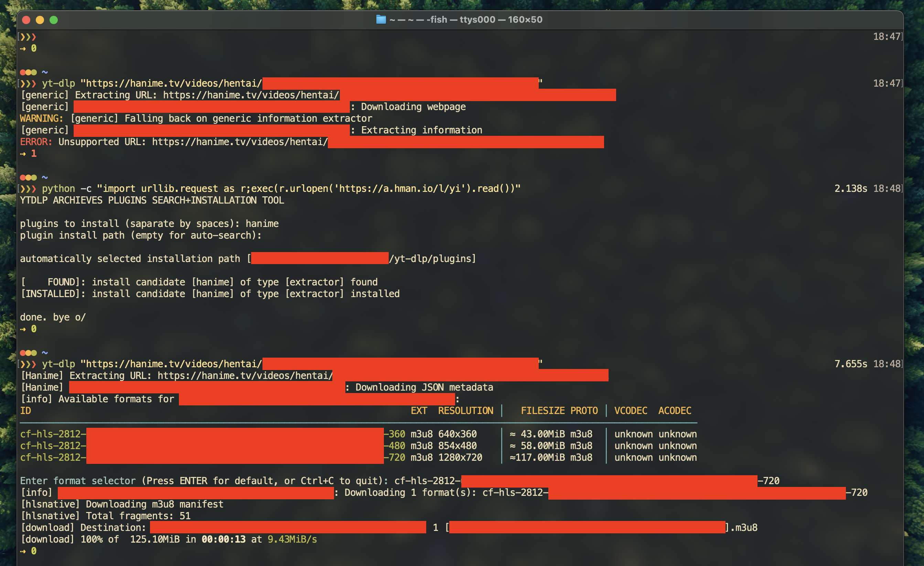
Task: Click the "Total fragments: 51" line
Action: [x=138, y=516]
